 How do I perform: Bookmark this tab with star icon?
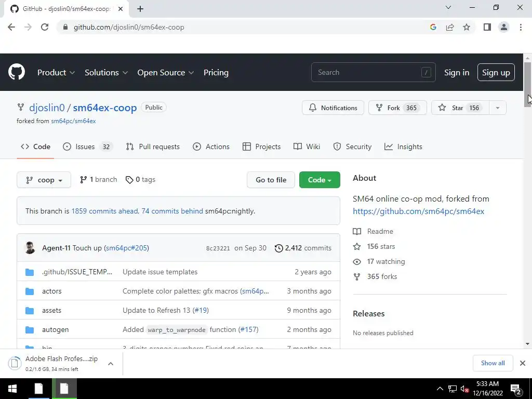tap(467, 27)
